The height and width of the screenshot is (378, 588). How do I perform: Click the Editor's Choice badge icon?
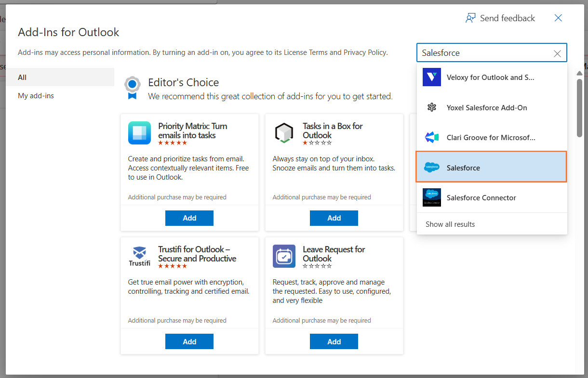click(x=132, y=87)
